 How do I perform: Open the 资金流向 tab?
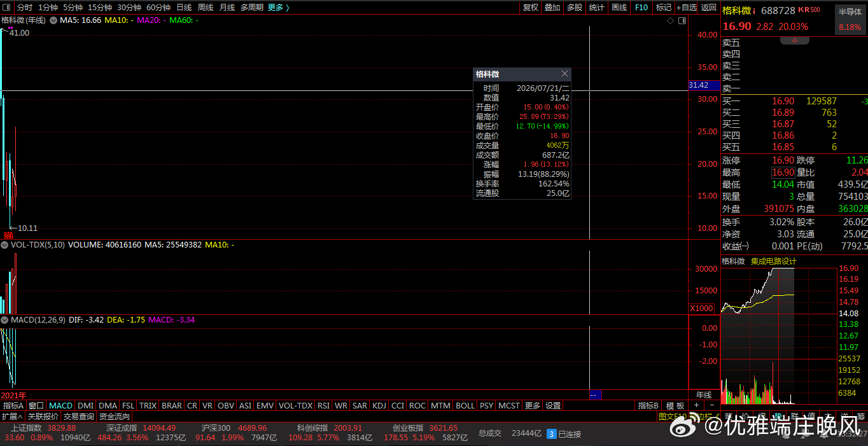pos(114,416)
